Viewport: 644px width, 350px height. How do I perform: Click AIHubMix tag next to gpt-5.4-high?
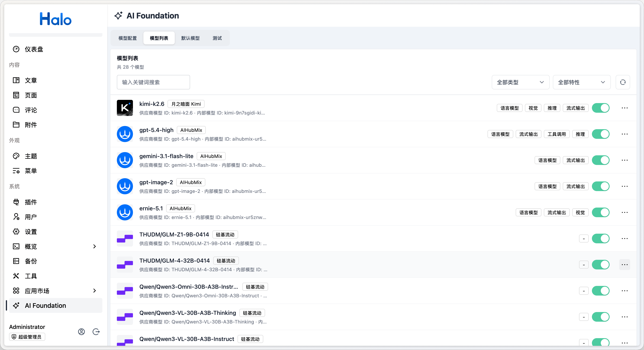tap(191, 130)
